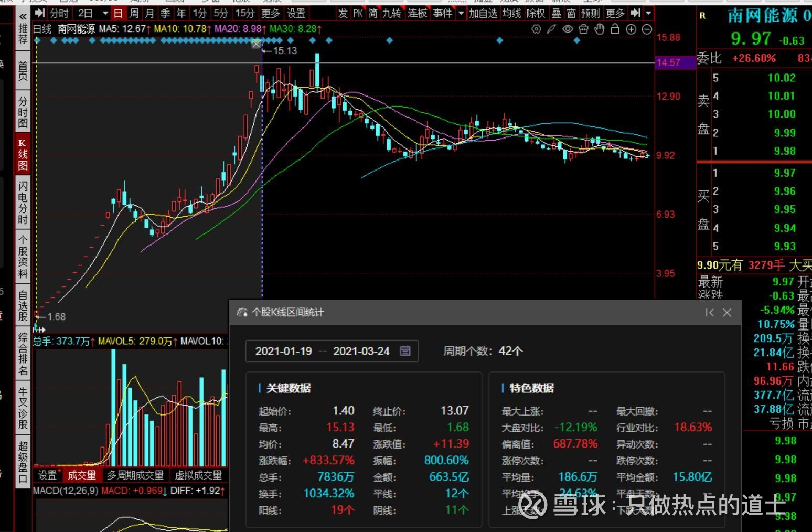
Task: Expand the dropdown next to 事件
Action: point(461,13)
